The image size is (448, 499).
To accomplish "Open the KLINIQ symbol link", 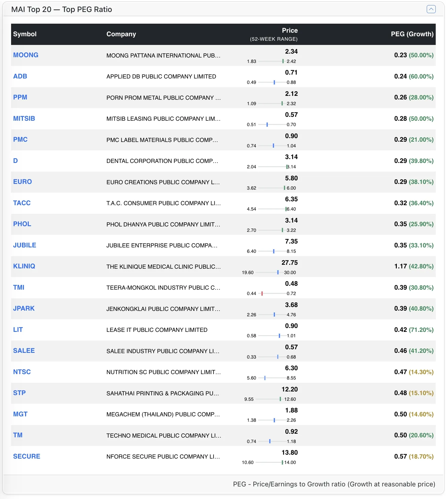I will (x=24, y=266).
